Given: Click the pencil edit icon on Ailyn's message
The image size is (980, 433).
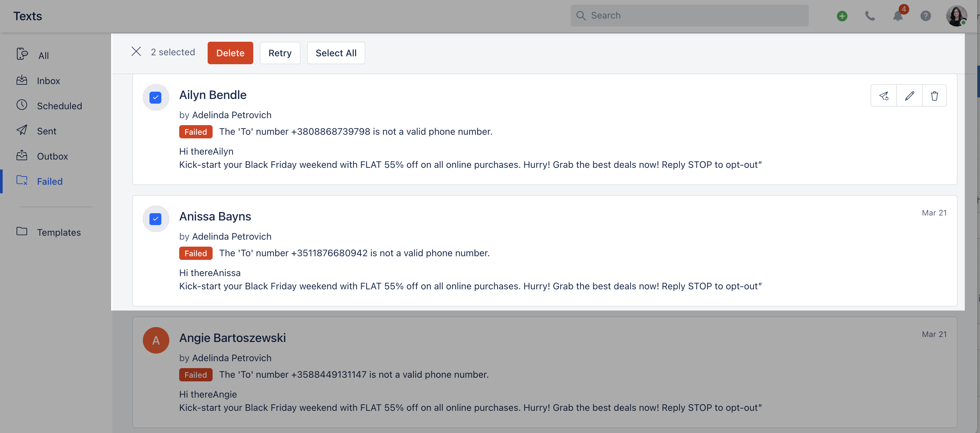Looking at the screenshot, I should point(909,96).
